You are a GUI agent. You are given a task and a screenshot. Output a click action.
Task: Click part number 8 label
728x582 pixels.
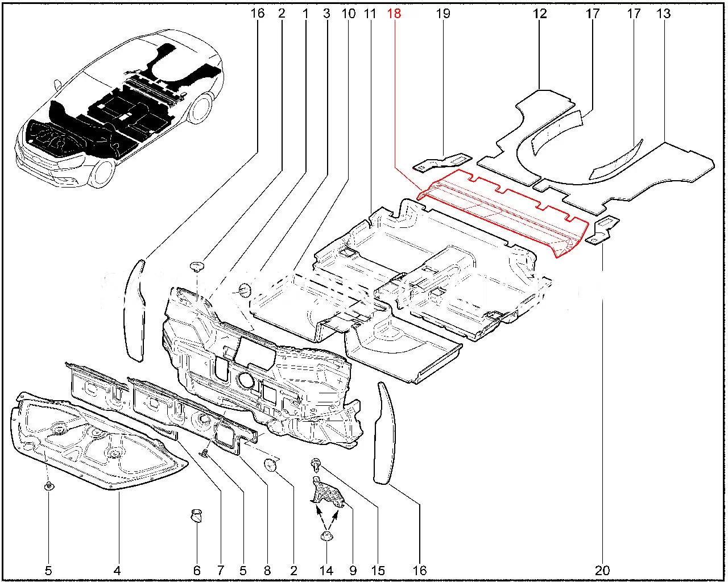pos(267,570)
